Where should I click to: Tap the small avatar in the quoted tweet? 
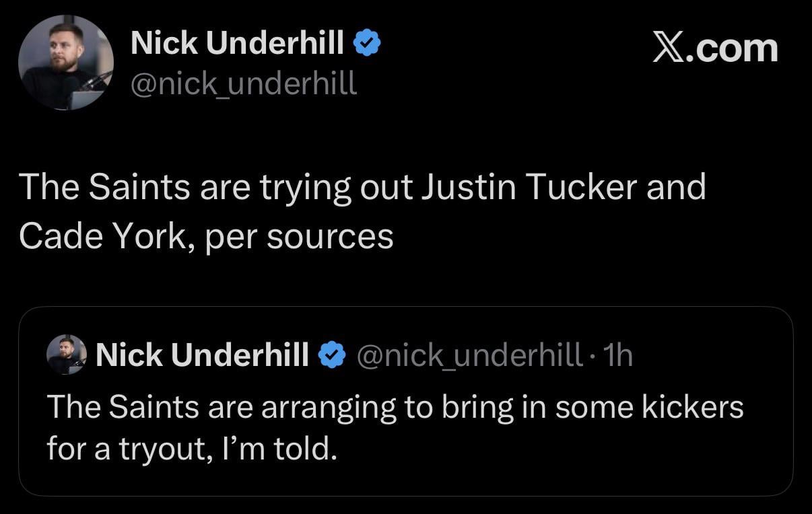tap(67, 354)
